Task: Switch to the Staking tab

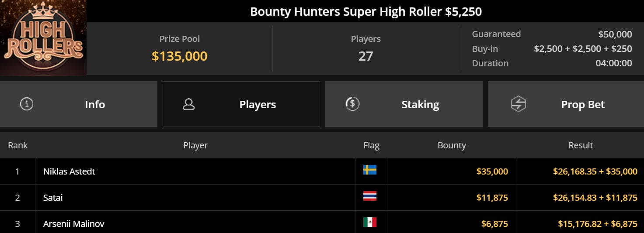Action: tap(420, 105)
